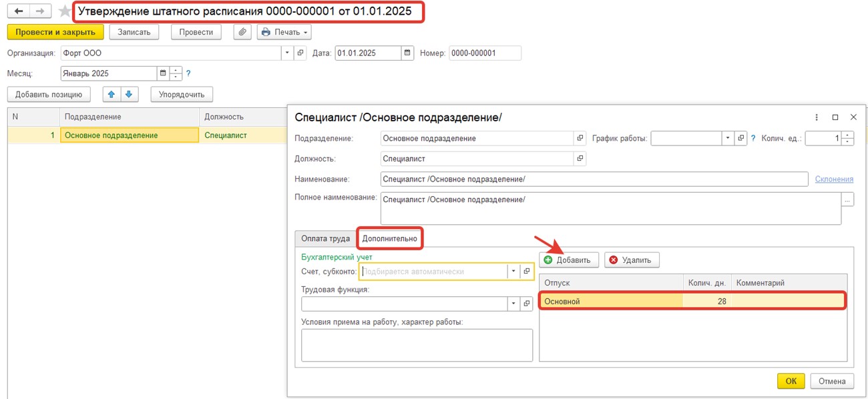
Task: Click the calendar icon beside Дата field
Action: (x=407, y=53)
